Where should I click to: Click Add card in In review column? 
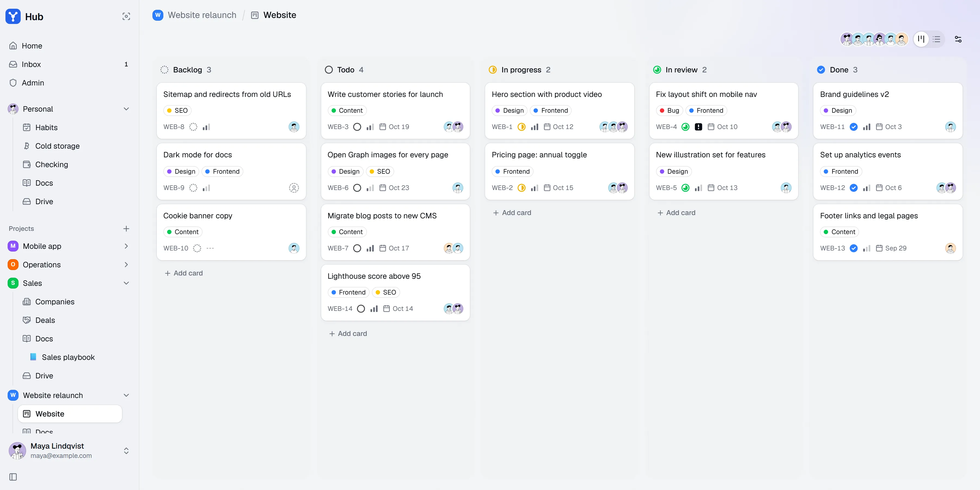click(x=676, y=213)
